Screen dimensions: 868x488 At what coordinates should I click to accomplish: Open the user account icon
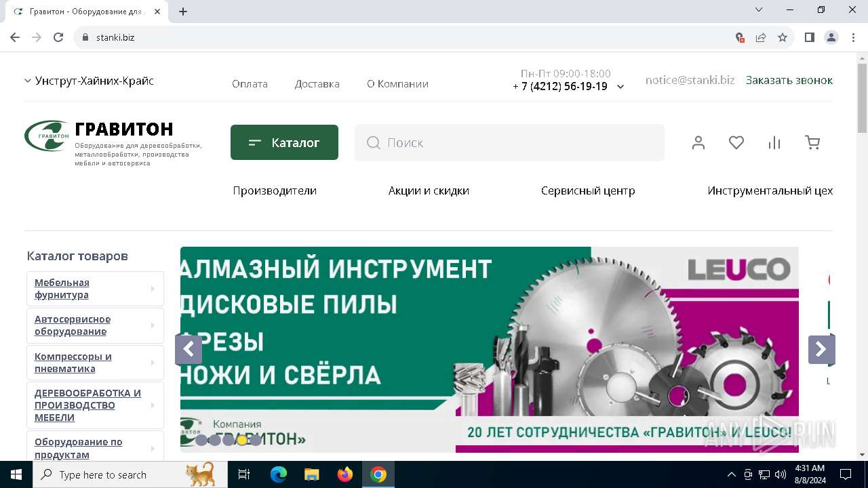point(698,142)
